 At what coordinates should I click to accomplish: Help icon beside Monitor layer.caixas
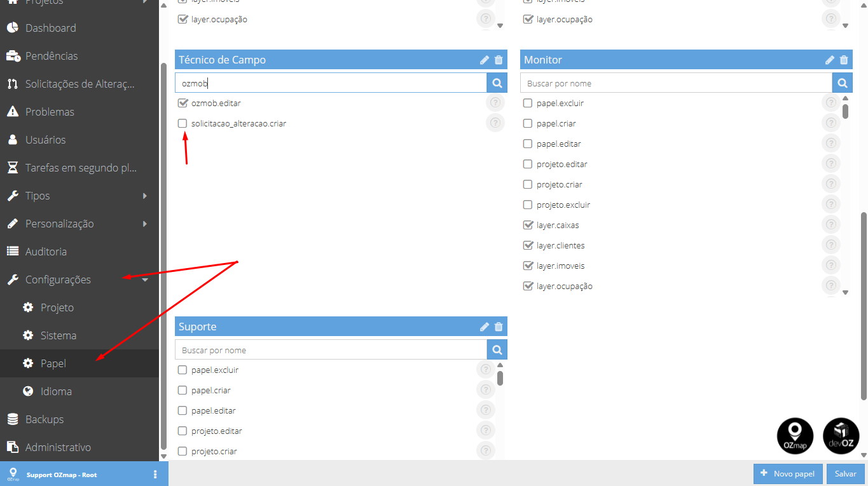tap(830, 225)
